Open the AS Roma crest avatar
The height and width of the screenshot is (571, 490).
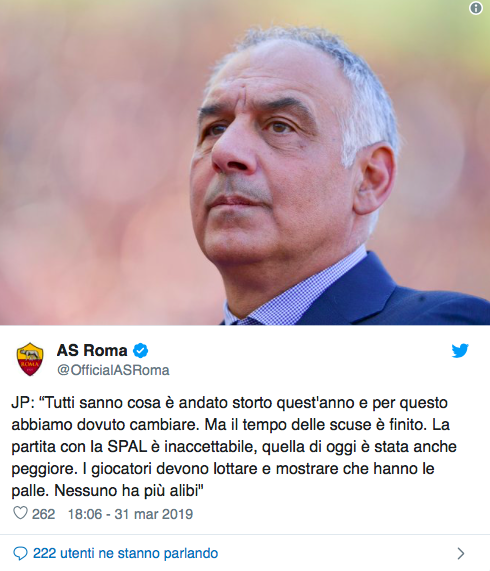click(30, 359)
